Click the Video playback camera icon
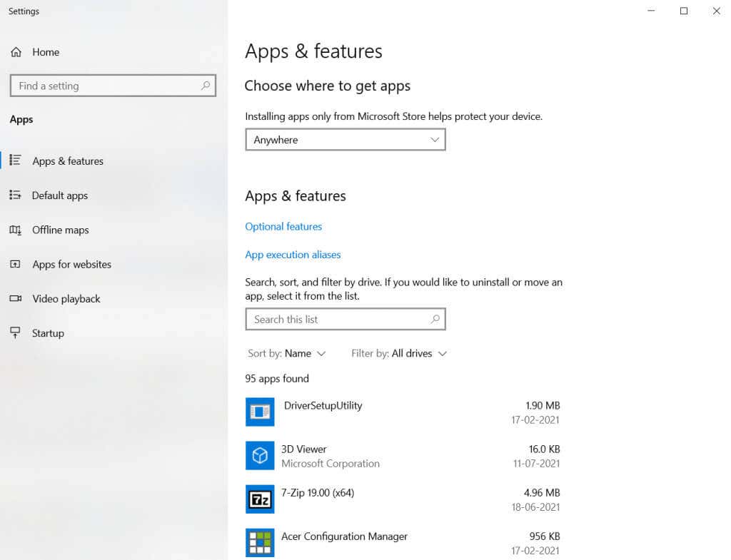The height and width of the screenshot is (560, 731). click(x=16, y=298)
